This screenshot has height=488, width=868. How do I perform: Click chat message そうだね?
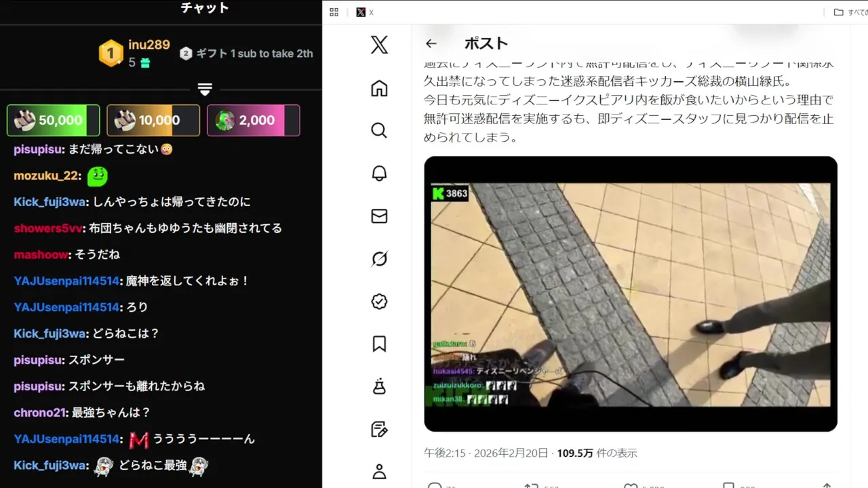tap(98, 255)
